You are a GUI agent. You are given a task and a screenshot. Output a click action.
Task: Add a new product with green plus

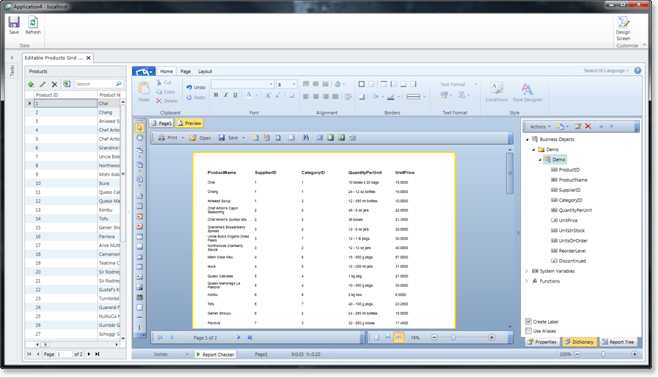(x=31, y=84)
